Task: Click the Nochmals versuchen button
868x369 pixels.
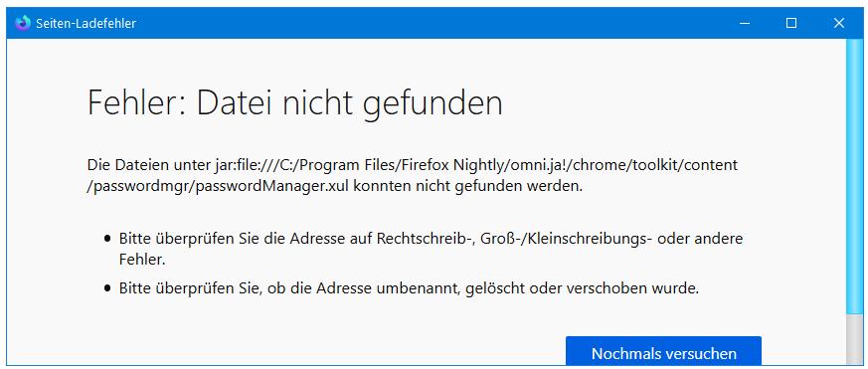Action: pyautogui.click(x=663, y=352)
